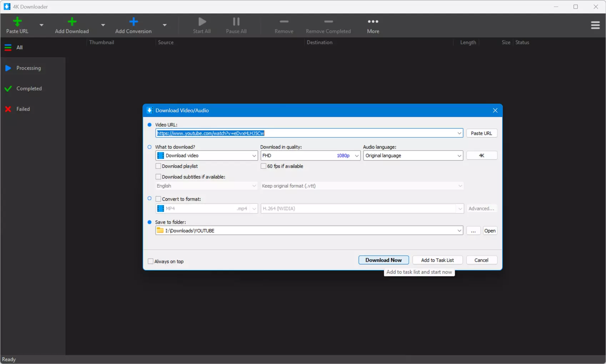Show Failed downloads in sidebar
Screen dimensions: 606x364
(33, 109)
